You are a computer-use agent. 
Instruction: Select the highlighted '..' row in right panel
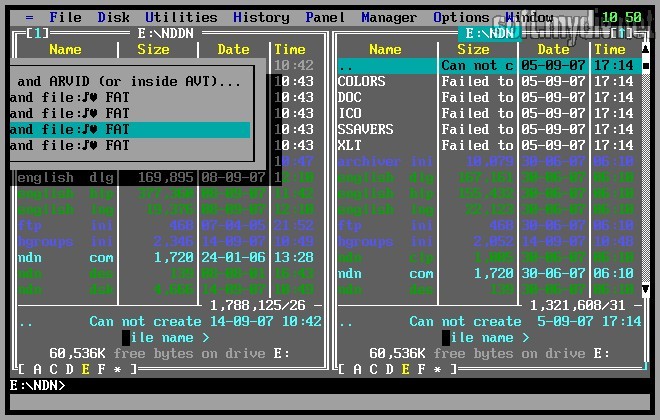click(x=489, y=65)
